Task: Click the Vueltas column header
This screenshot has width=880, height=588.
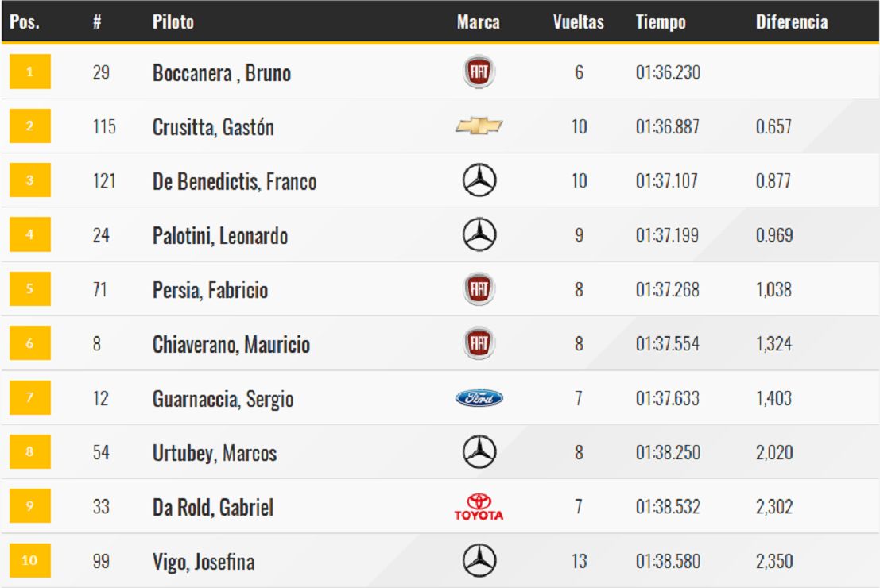Action: point(578,22)
